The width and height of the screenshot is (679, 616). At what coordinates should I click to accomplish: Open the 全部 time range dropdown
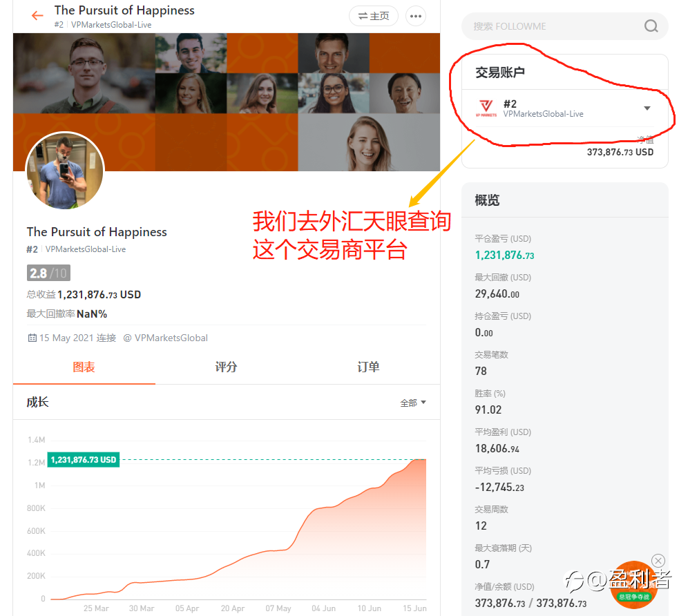pyautogui.click(x=413, y=403)
